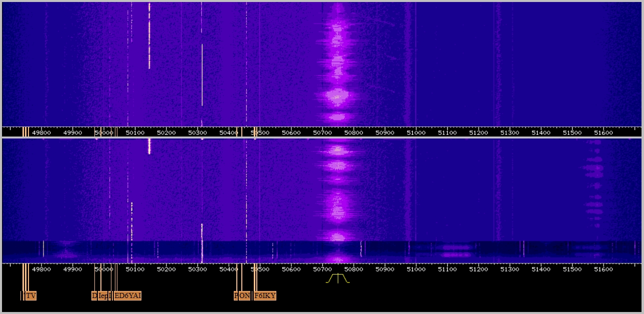This screenshot has width=644, height=314.
Task: Click 50300 on the lower frequency scale
Action: tap(197, 269)
